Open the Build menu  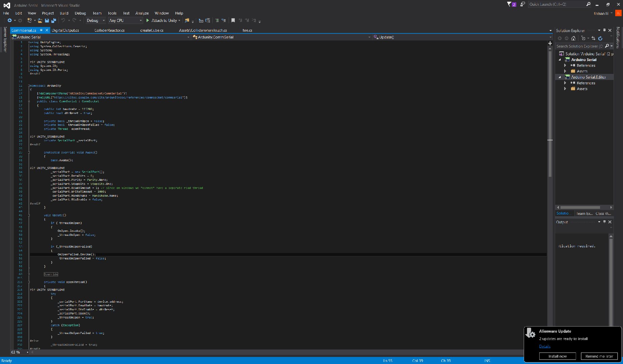click(64, 13)
